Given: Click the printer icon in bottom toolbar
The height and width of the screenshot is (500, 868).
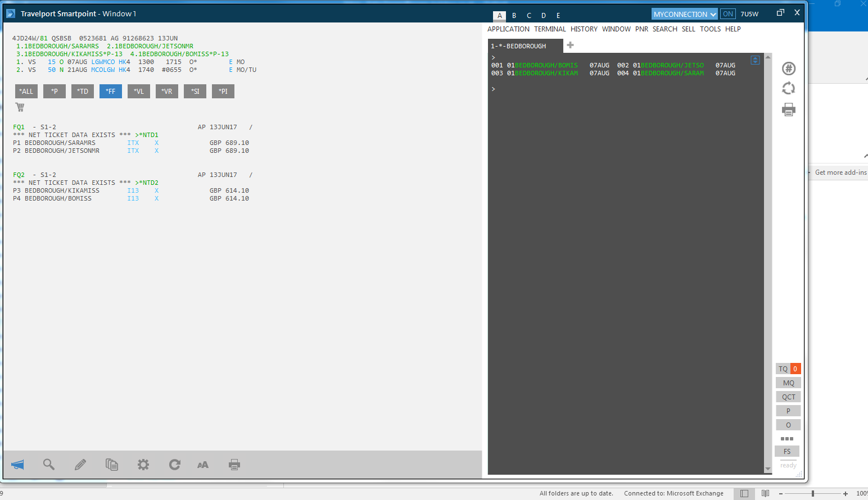Looking at the screenshot, I should [x=234, y=465].
